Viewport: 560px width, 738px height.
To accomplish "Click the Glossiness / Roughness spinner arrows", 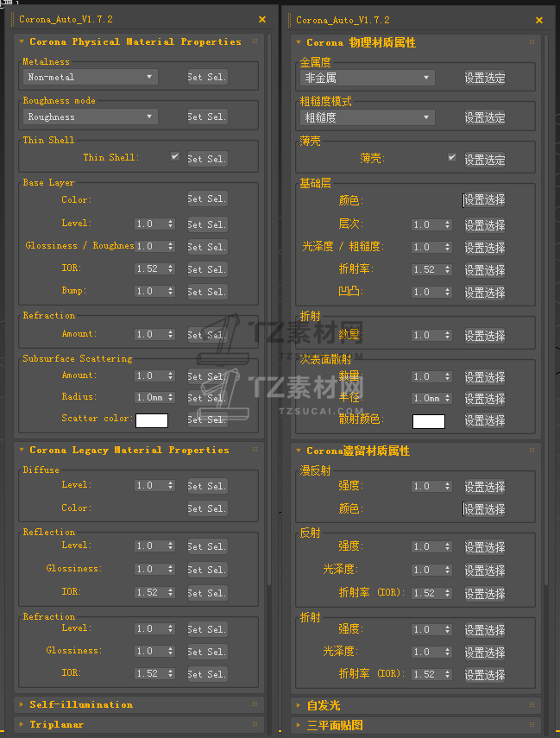I will tap(171, 246).
